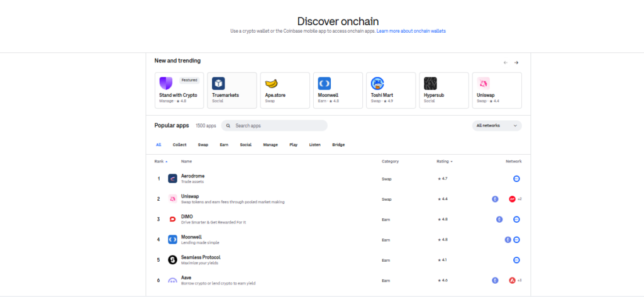Select the Bridge category tab

coord(338,145)
